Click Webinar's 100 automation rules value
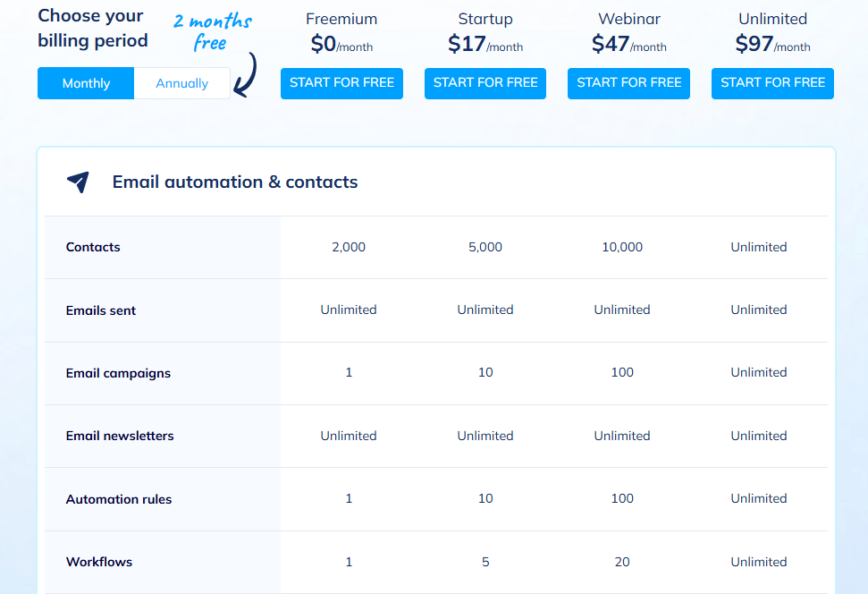Screen dimensions: 868x594 pos(622,498)
